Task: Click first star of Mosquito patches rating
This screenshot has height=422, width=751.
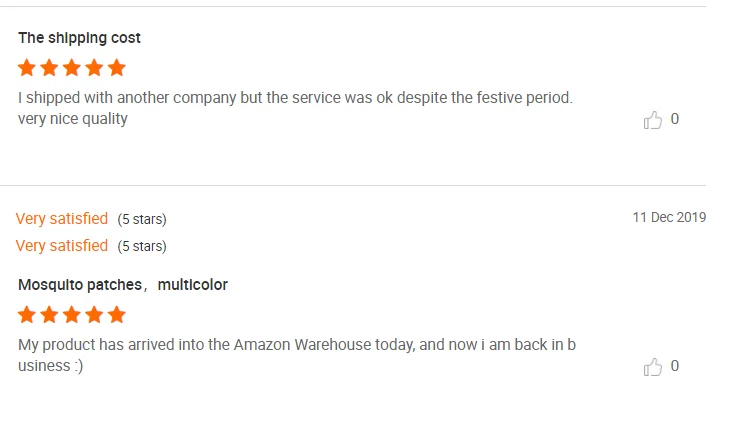Action: (x=27, y=315)
